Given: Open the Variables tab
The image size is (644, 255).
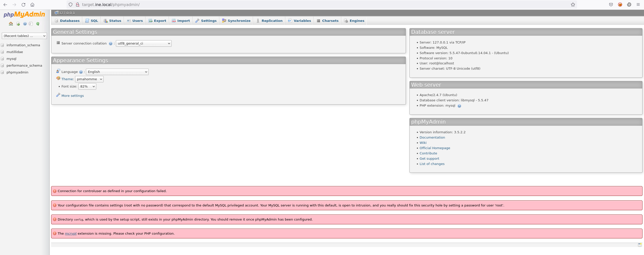Looking at the screenshot, I should click(300, 21).
